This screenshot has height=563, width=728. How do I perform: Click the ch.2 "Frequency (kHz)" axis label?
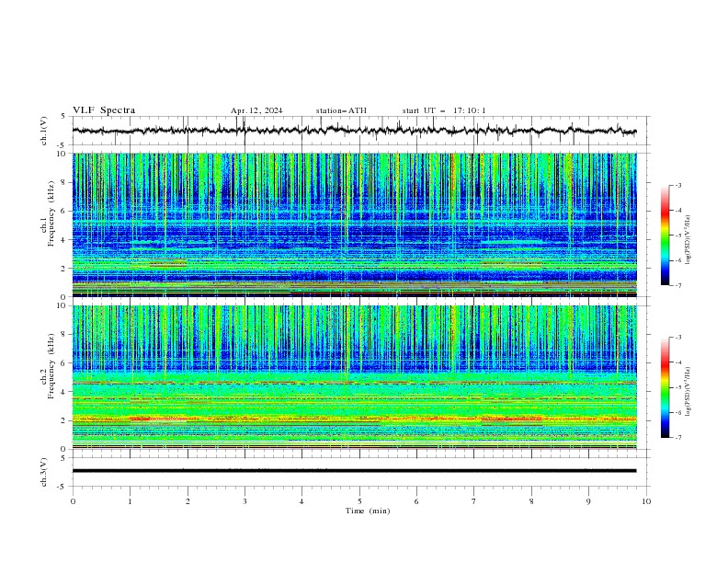[x=51, y=365]
